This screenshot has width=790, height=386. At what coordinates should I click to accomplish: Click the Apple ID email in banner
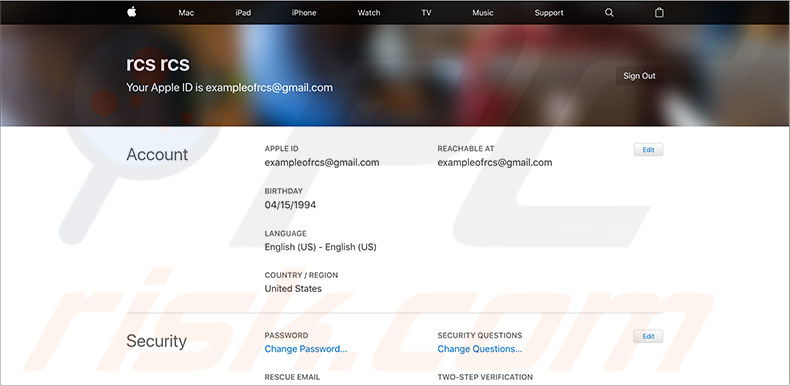pyautogui.click(x=269, y=88)
